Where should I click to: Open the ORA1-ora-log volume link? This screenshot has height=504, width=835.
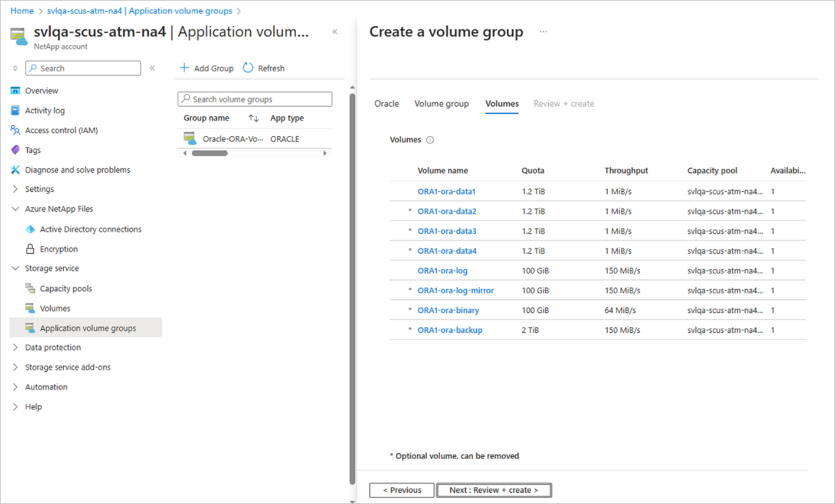(x=443, y=270)
